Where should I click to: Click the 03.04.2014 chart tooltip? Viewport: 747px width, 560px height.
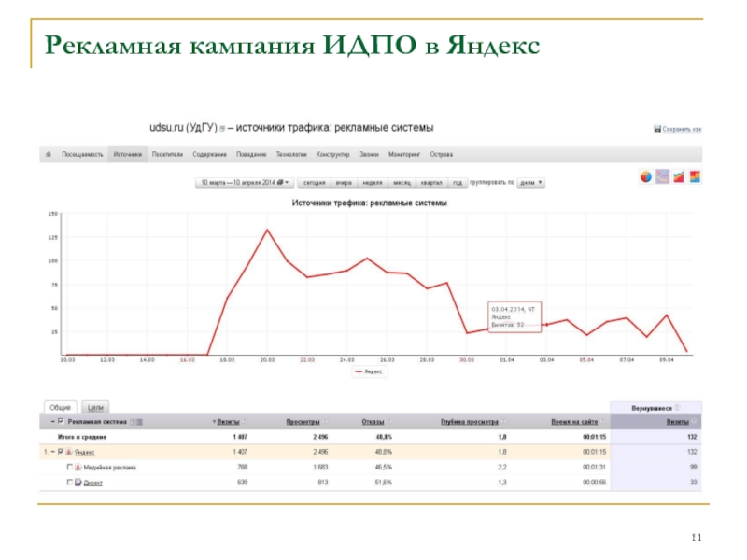pyautogui.click(x=514, y=316)
